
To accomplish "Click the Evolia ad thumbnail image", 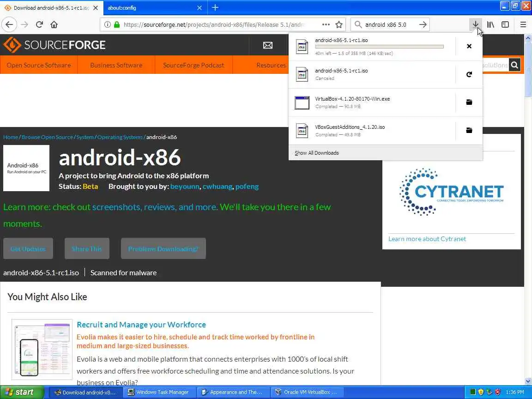I will 42,350.
